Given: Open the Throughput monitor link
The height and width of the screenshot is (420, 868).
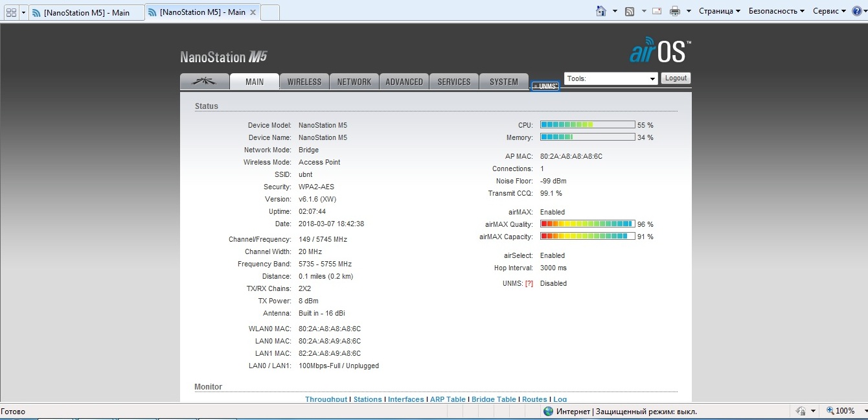Looking at the screenshot, I should pos(326,399).
